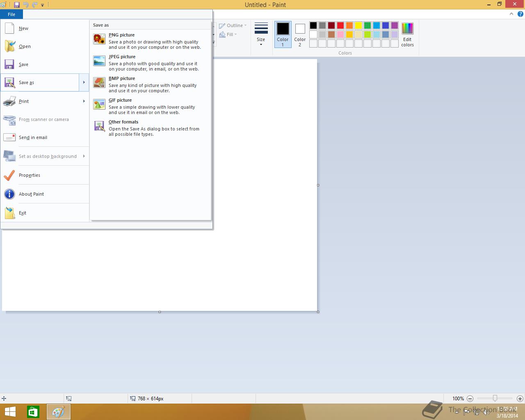The image size is (525, 420).
Task: Open the Windows Store taskbar icon
Action: [33, 412]
